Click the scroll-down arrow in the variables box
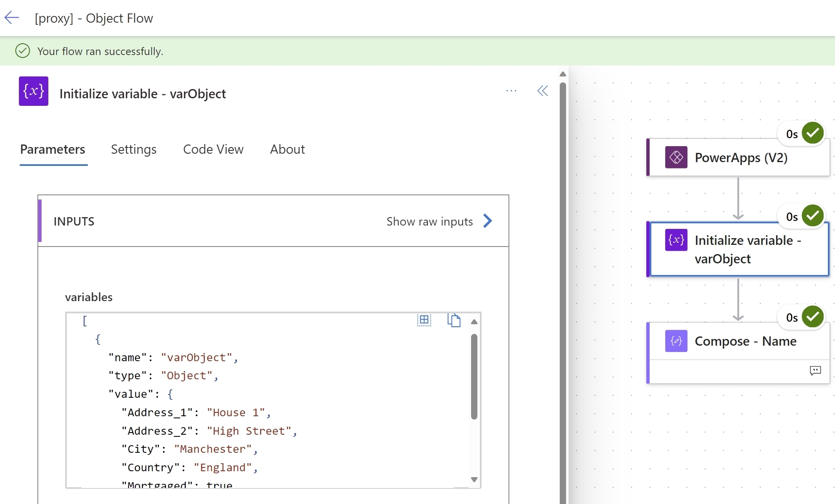The height and width of the screenshot is (504, 835). [x=474, y=479]
